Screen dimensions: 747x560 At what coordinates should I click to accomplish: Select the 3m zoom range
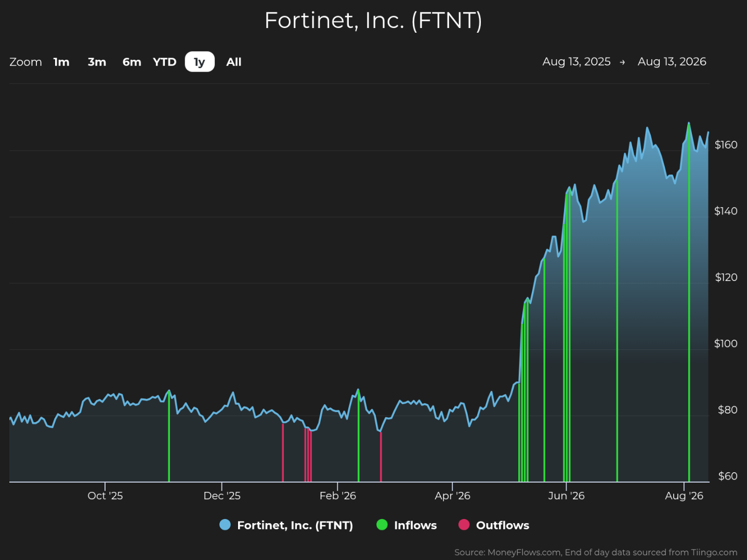[x=97, y=62]
